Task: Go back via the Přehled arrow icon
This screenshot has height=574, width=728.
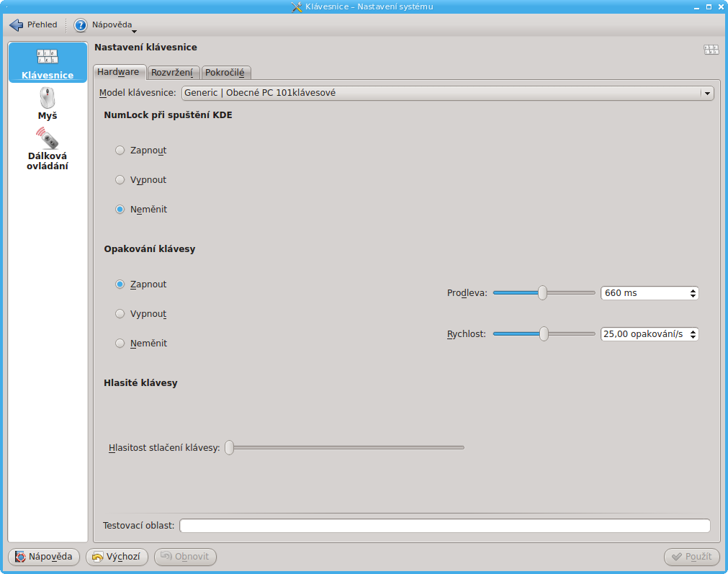Action: pos(17,25)
